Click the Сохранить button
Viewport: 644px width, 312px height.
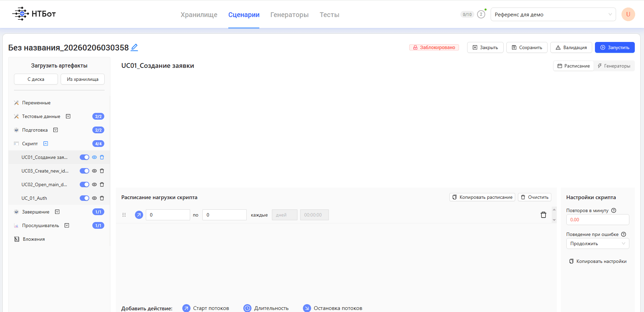pyautogui.click(x=527, y=47)
